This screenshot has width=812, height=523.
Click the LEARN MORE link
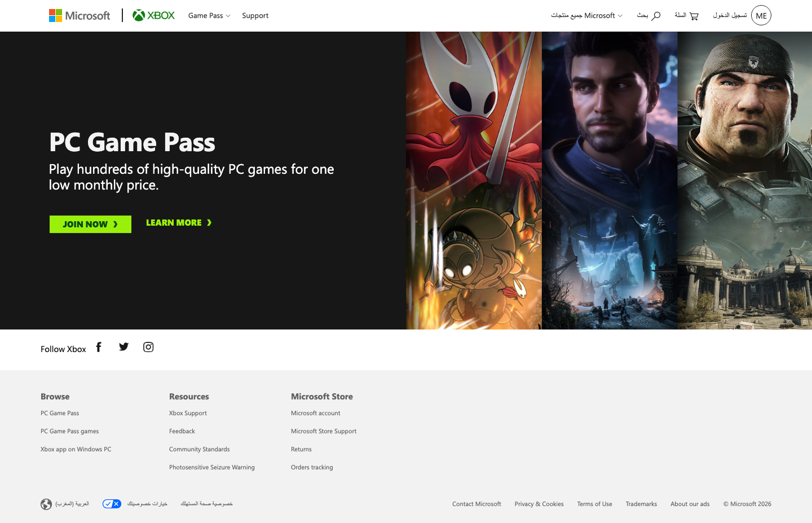[x=179, y=223]
